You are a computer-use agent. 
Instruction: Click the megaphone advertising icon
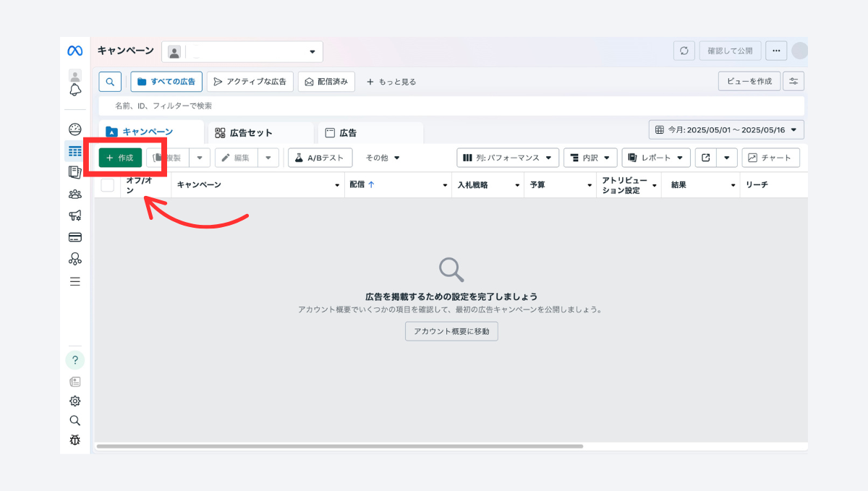point(75,215)
